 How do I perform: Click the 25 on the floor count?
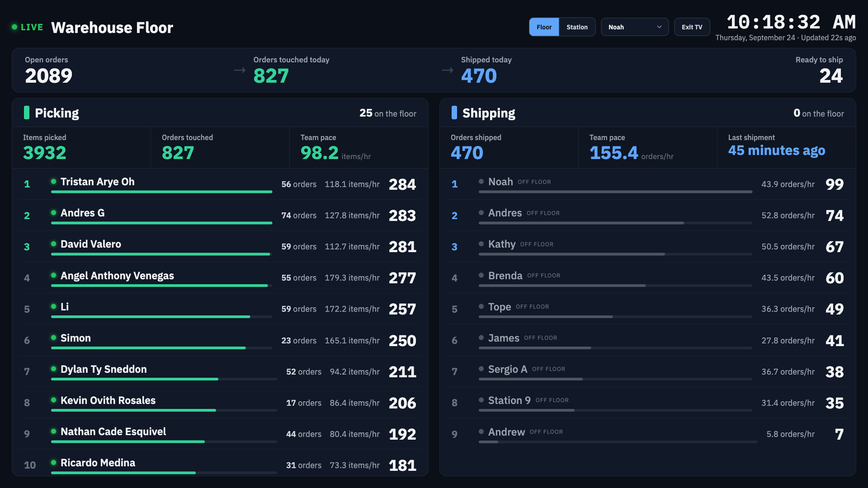pos(387,113)
